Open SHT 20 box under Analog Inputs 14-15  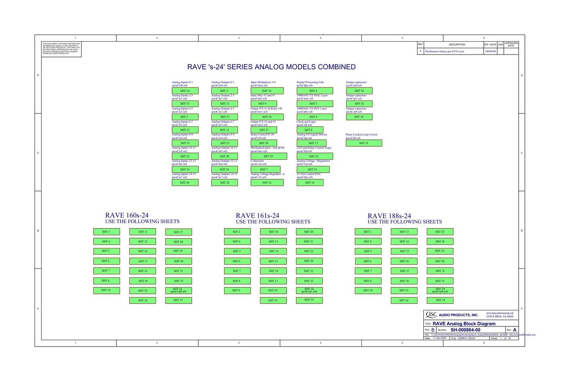[x=185, y=182]
